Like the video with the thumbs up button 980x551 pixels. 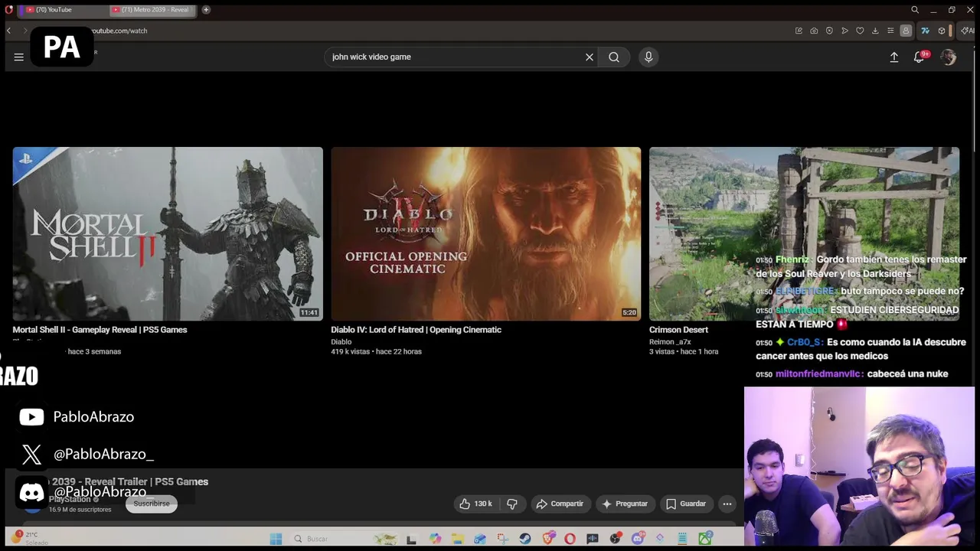(475, 504)
